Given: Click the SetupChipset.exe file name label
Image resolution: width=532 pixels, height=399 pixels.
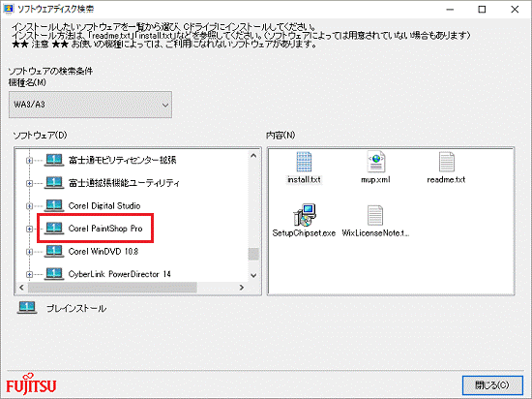Looking at the screenshot, I should coord(304,233).
